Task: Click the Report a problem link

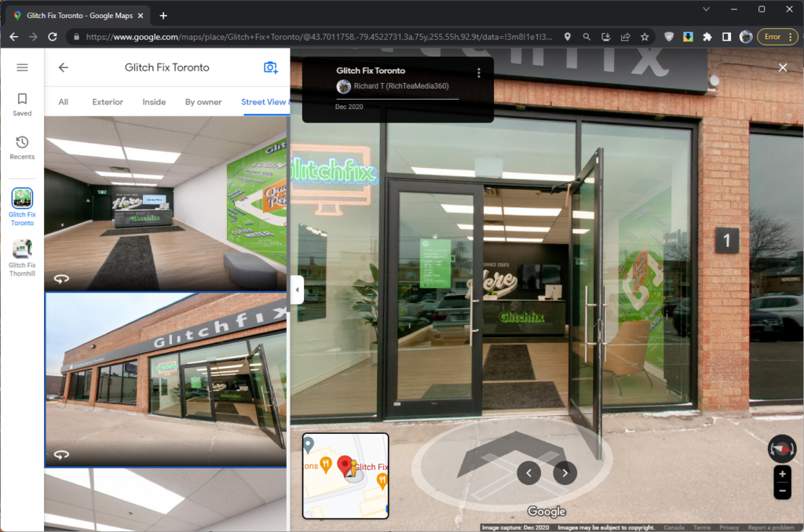Action: [x=771, y=527]
